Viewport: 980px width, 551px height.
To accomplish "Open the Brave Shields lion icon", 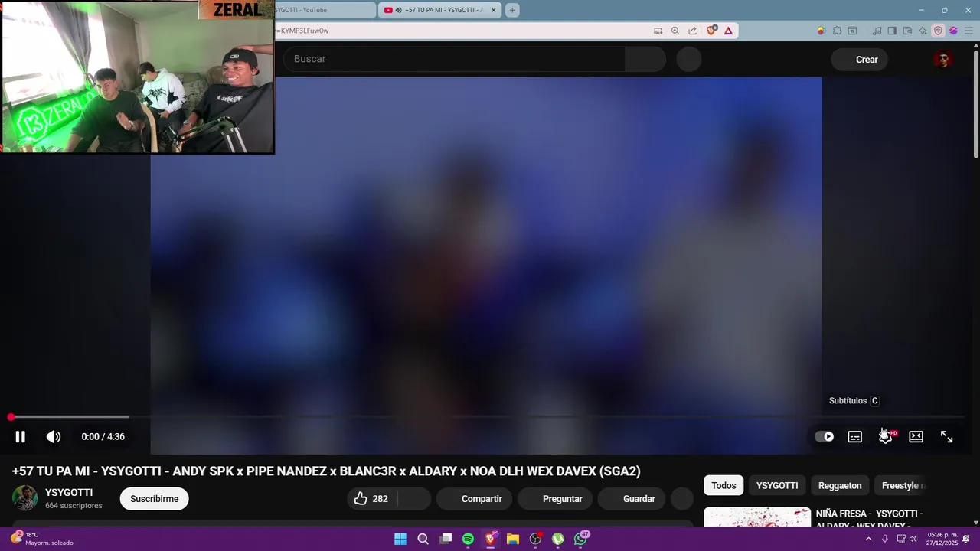I will coord(711,31).
